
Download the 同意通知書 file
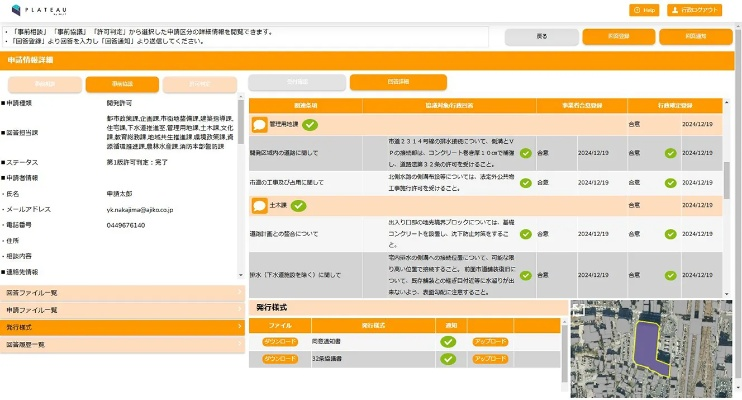point(280,341)
